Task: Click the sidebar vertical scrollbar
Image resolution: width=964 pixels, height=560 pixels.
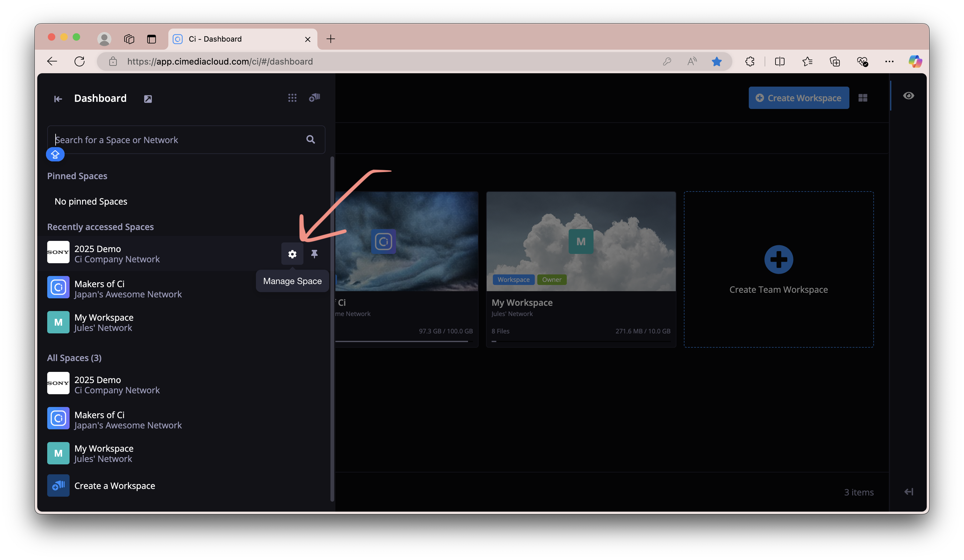Action: coord(332,329)
